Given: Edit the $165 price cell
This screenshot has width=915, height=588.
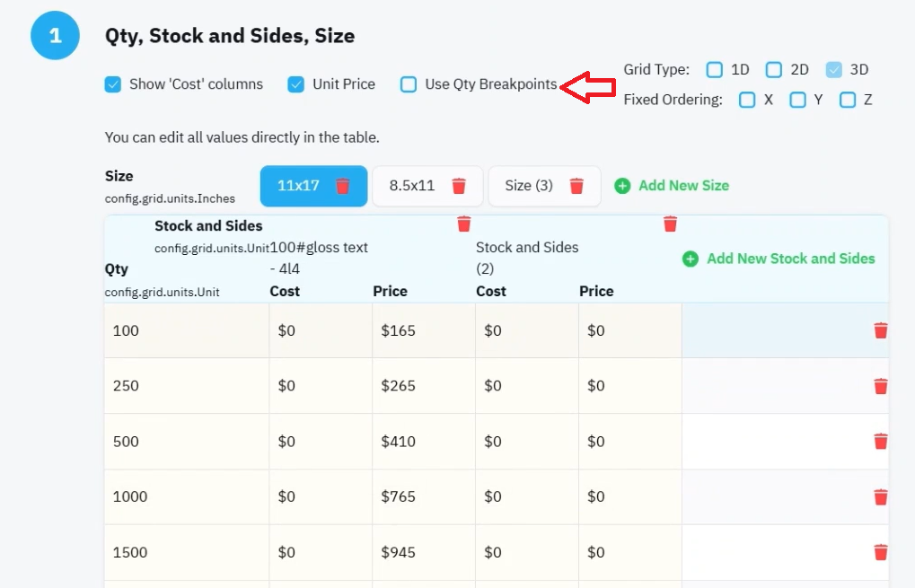Looking at the screenshot, I should tap(424, 330).
